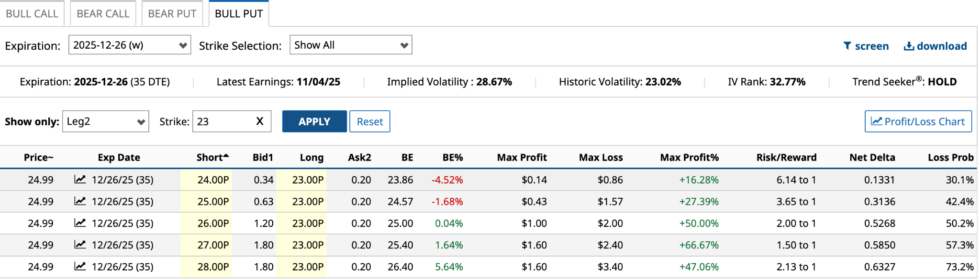Click the Reset button
This screenshot has width=980, height=280.
point(369,121)
